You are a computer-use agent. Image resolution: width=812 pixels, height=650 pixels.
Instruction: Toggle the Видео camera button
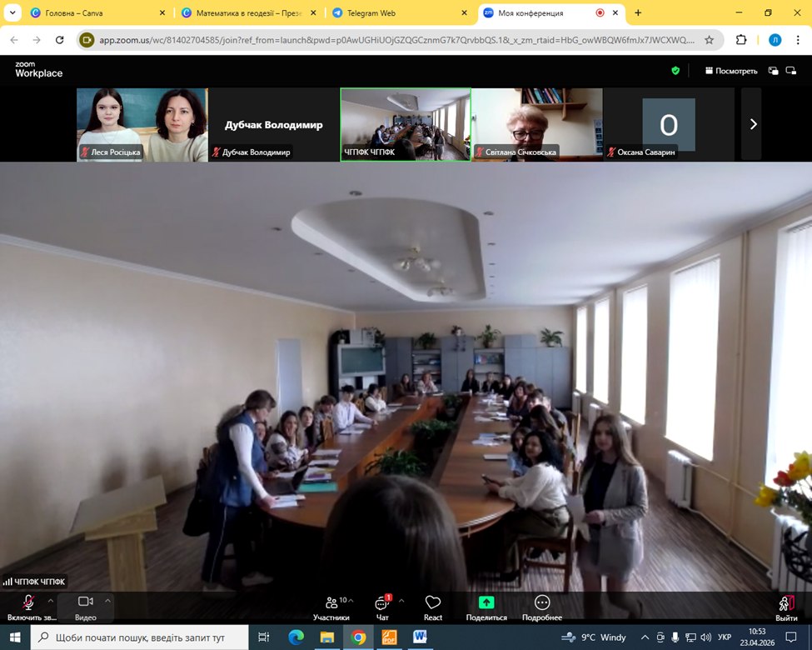[85, 606]
